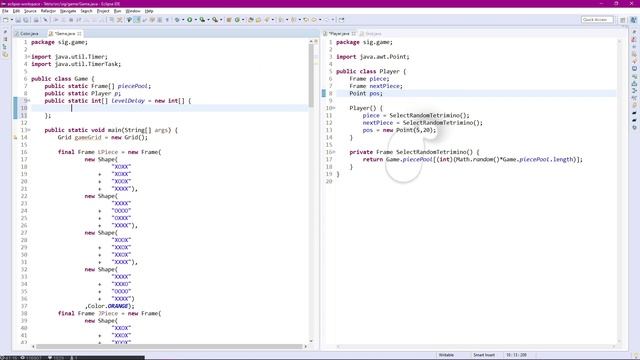640x360 pixels.
Task: Click the Coverage run toolbar icon
Action: (202, 20)
